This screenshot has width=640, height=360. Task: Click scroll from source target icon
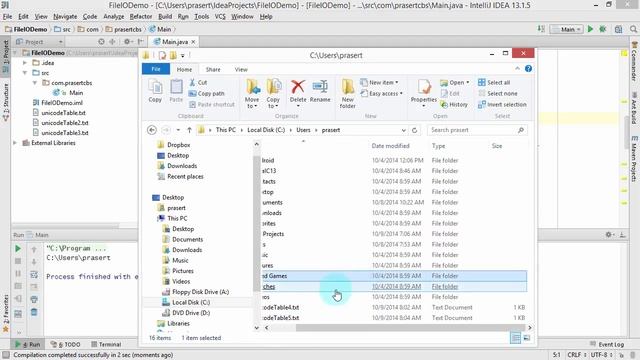click(x=101, y=42)
